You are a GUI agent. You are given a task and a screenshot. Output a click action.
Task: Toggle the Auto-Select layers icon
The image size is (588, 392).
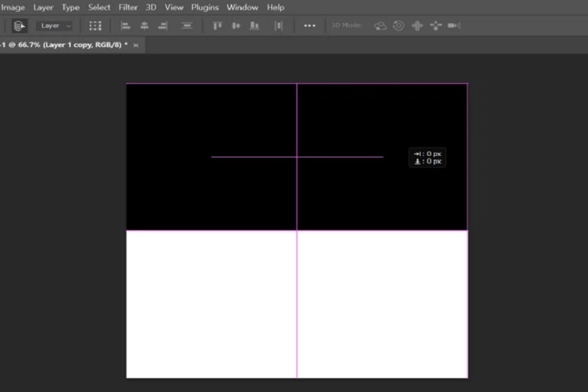pos(19,26)
